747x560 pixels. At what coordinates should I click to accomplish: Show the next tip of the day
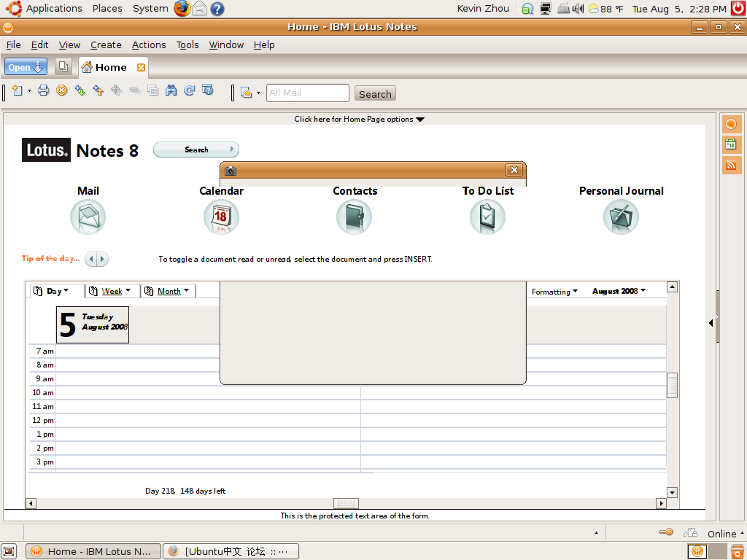point(102,259)
